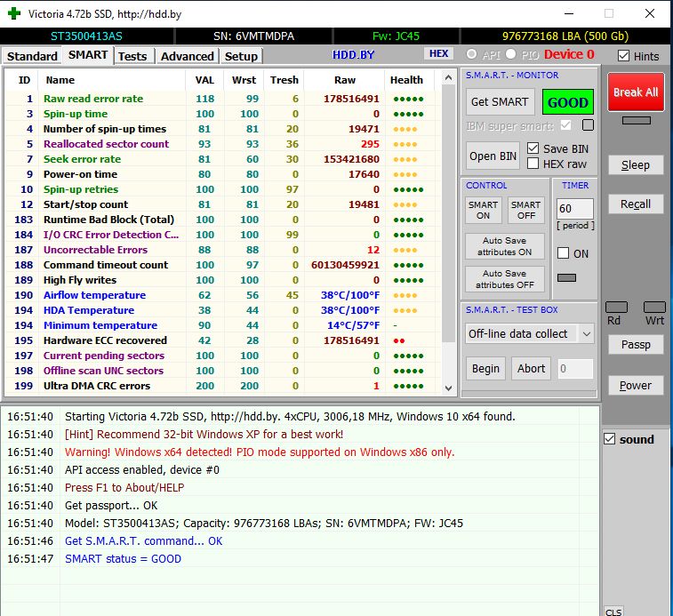Click the SMART table scroll up arrow
This screenshot has width=673, height=616.
[x=448, y=77]
